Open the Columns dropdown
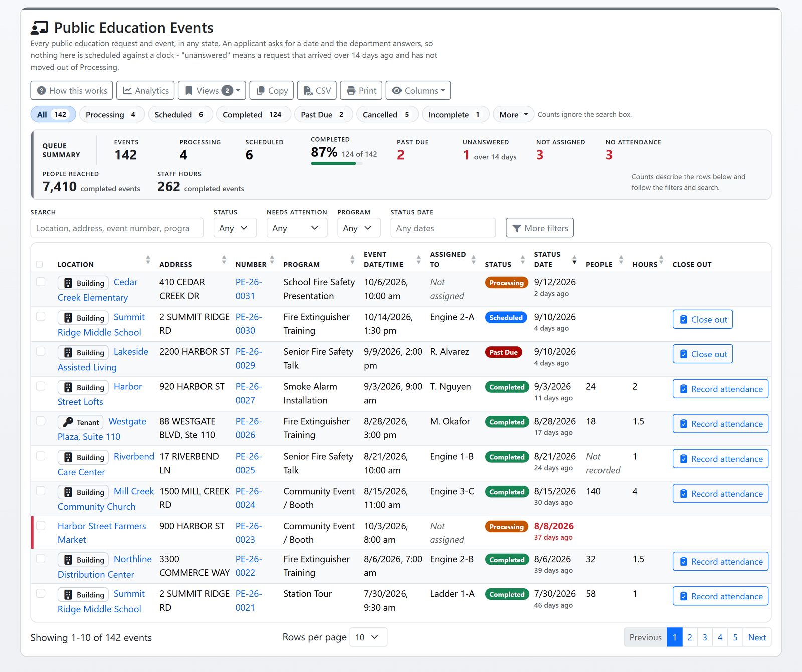The image size is (802, 672). (418, 91)
